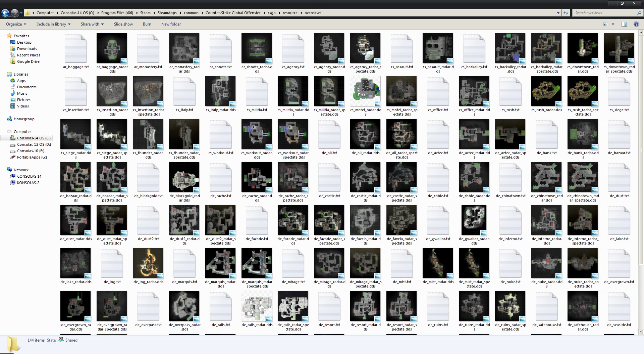Open the Organize menu
Screen dimensions: 644x354
pyautogui.click(x=16, y=24)
